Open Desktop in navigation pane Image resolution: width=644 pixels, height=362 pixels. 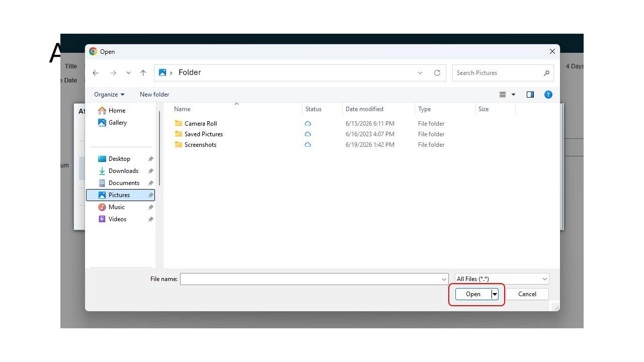click(x=120, y=159)
